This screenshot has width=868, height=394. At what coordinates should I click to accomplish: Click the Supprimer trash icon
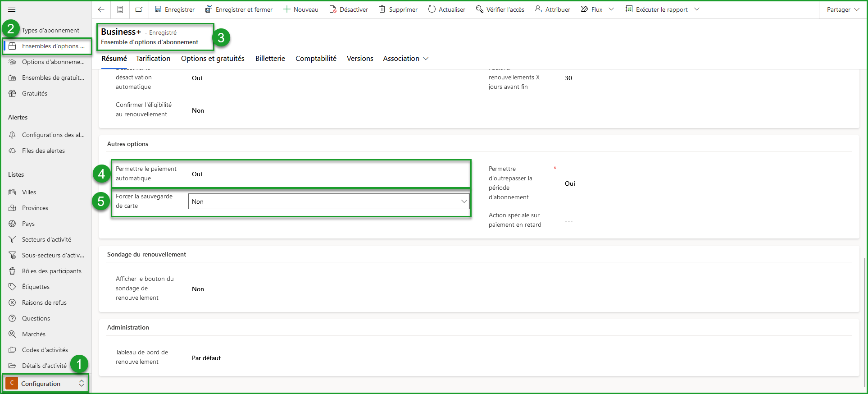pyautogui.click(x=382, y=9)
